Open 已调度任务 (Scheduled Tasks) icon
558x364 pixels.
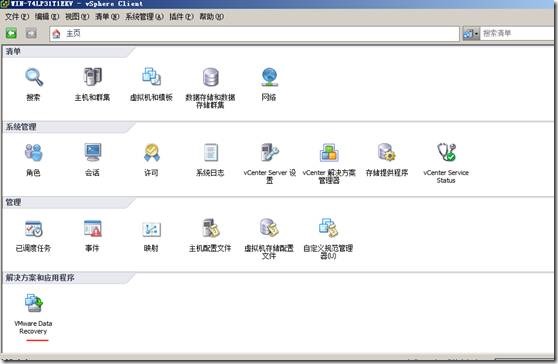pos(33,229)
